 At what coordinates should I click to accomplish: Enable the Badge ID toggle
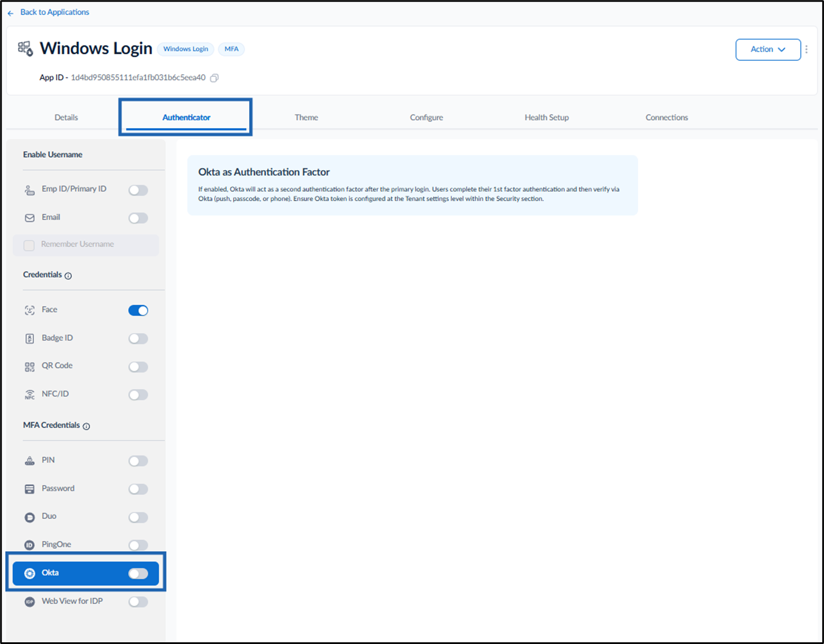138,339
